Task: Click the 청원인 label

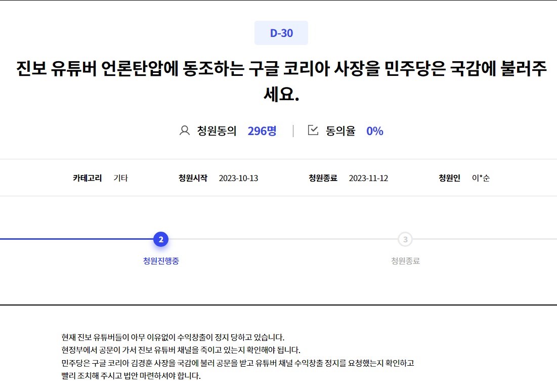Action: click(449, 178)
